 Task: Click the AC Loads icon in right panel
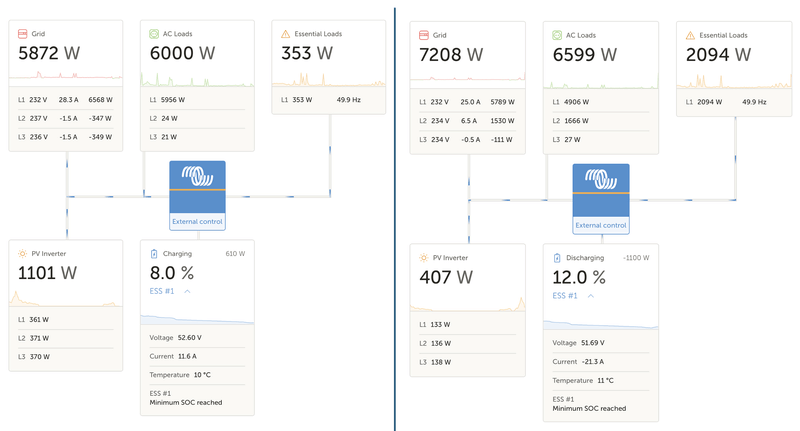coord(557,35)
